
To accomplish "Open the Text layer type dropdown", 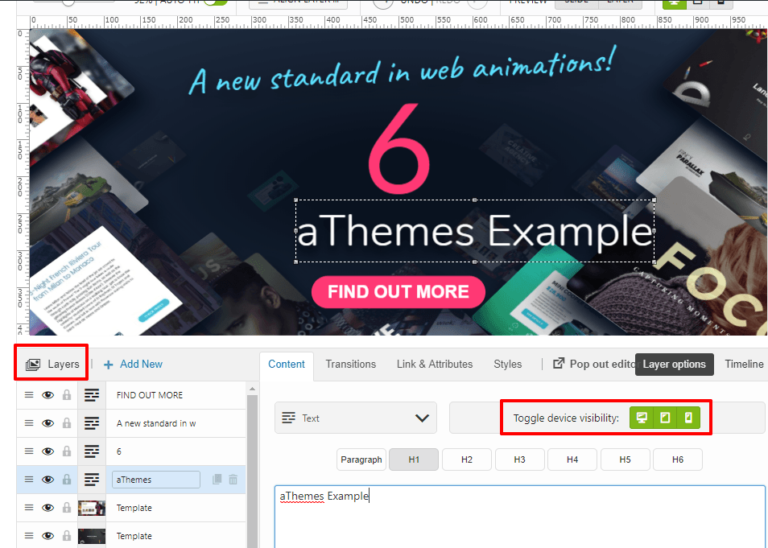I will click(x=356, y=418).
